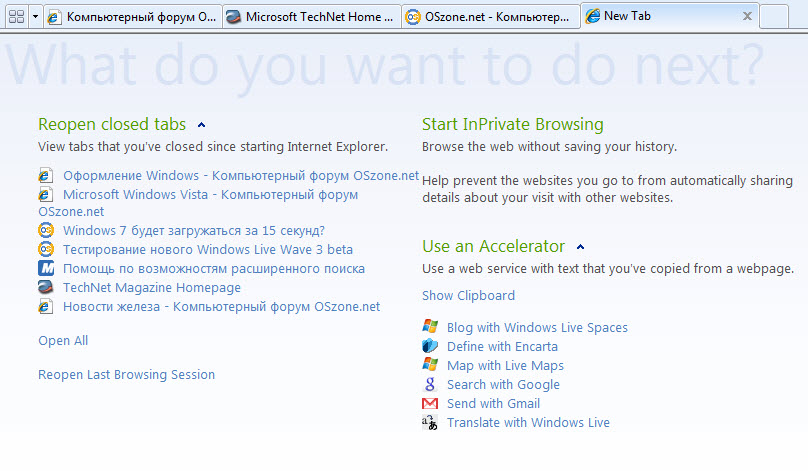Click Encarta icon beside Define accelerator
808x471 pixels.
coord(430,346)
